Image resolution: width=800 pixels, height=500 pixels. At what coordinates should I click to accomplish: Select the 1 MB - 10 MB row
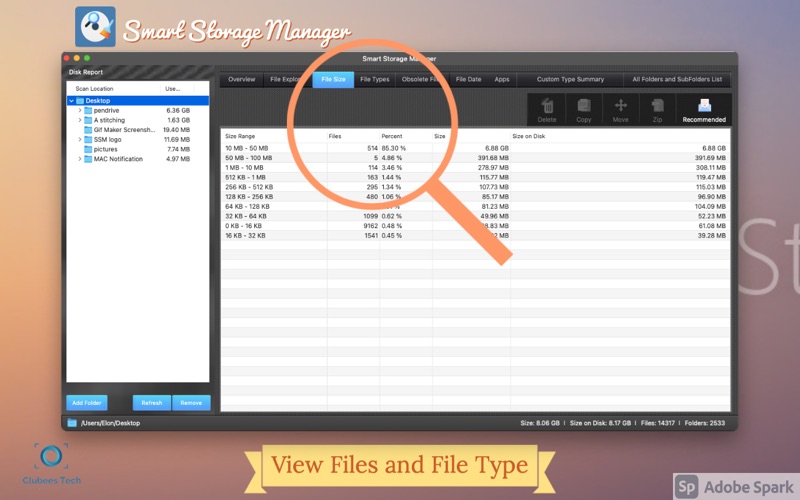point(476,167)
